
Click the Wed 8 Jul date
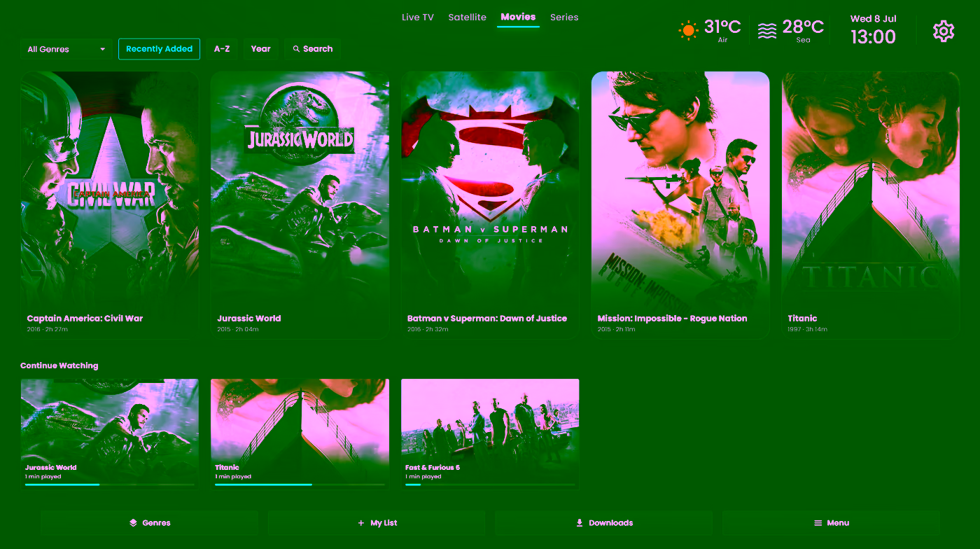[x=873, y=19]
